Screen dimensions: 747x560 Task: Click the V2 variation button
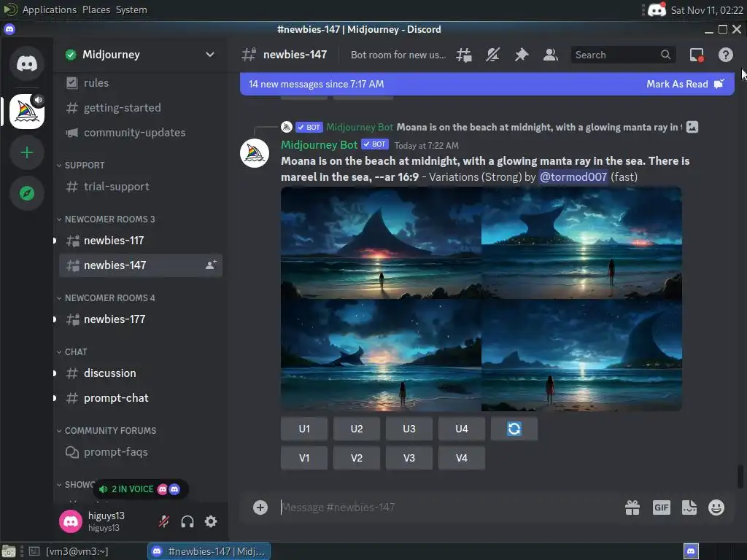point(356,458)
